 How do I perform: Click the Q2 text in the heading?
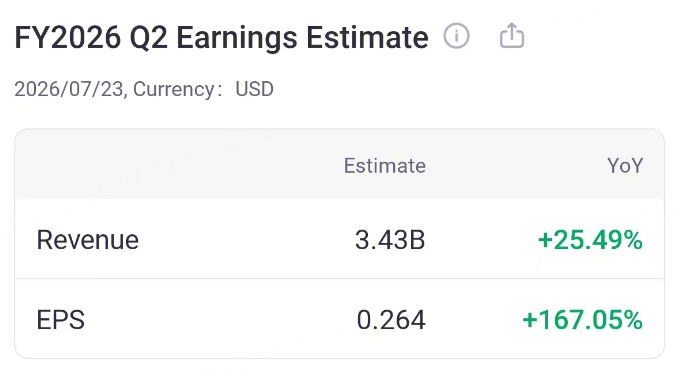(148, 38)
